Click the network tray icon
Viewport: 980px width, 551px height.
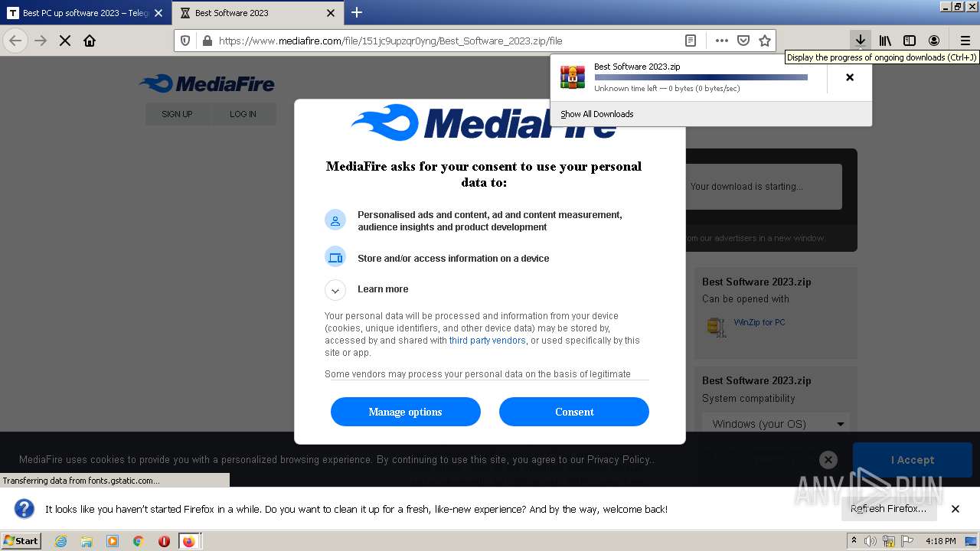[x=889, y=541]
